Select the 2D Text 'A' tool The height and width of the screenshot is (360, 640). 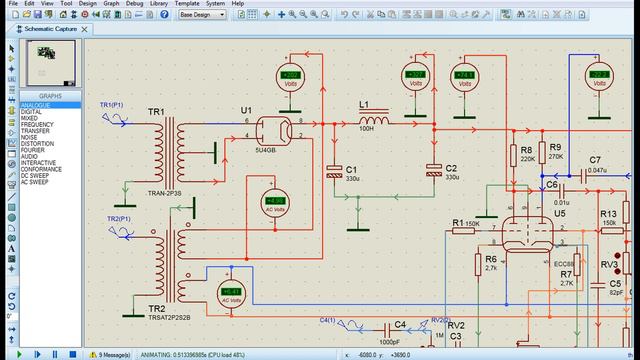11,249
